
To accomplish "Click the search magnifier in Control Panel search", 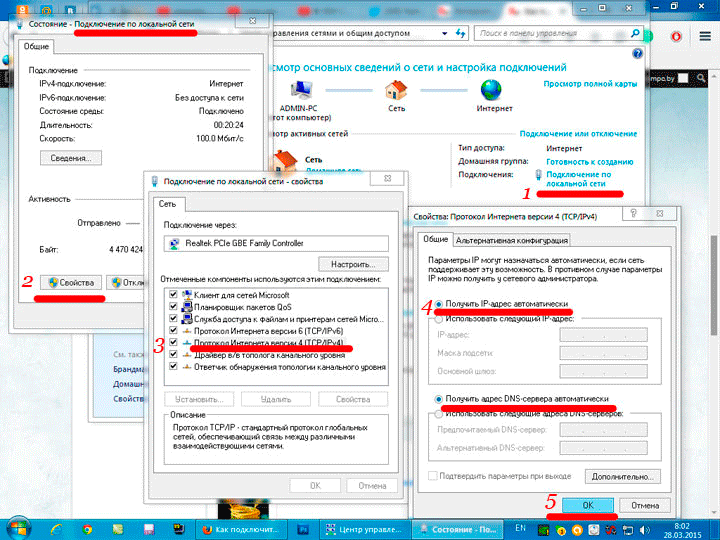I will tap(635, 33).
